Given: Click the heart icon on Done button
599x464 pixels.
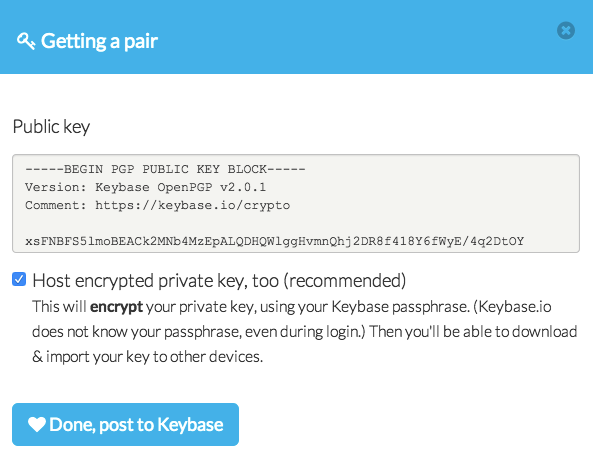Looking at the screenshot, I should [37, 424].
